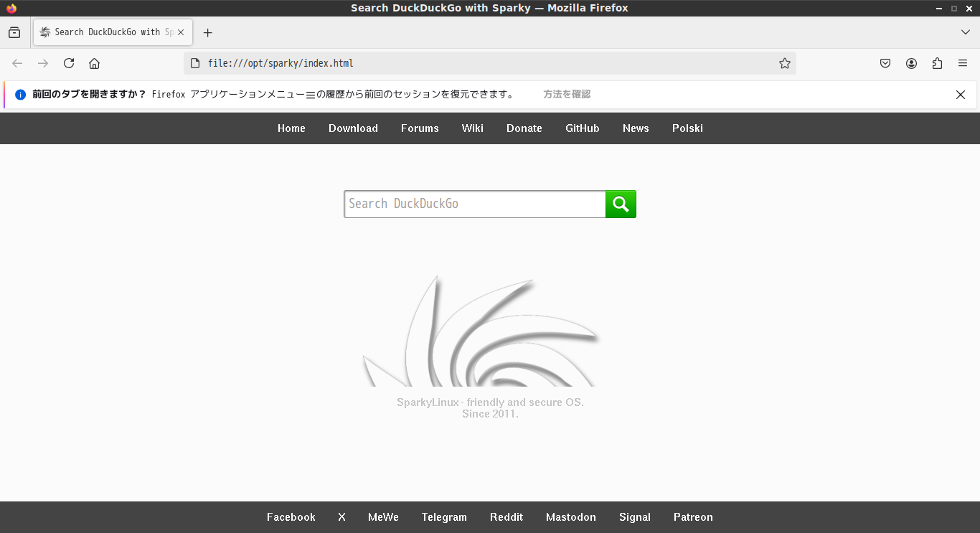This screenshot has width=980, height=533.
Task: Close the Firefox window
Action: [x=969, y=9]
